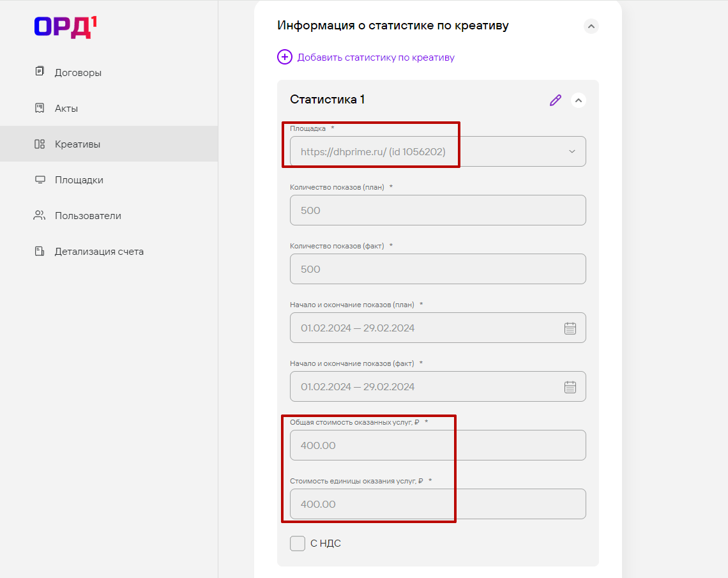The height and width of the screenshot is (578, 728).
Task: Collapse Информация о статистике по креативу section
Action: click(591, 26)
